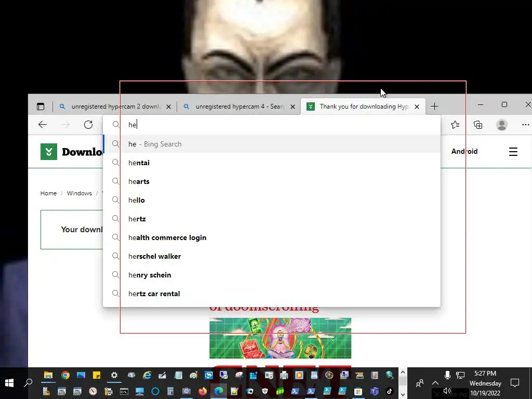
Task: Open Calculator from the taskbar
Action: click(170, 391)
